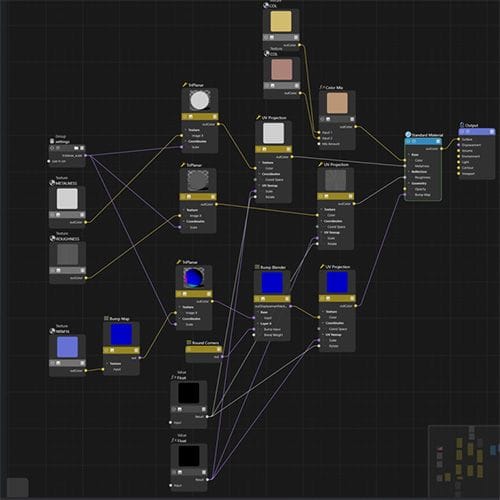
Task: Toggle the right button on Output node header
Action: pyautogui.click(x=491, y=132)
